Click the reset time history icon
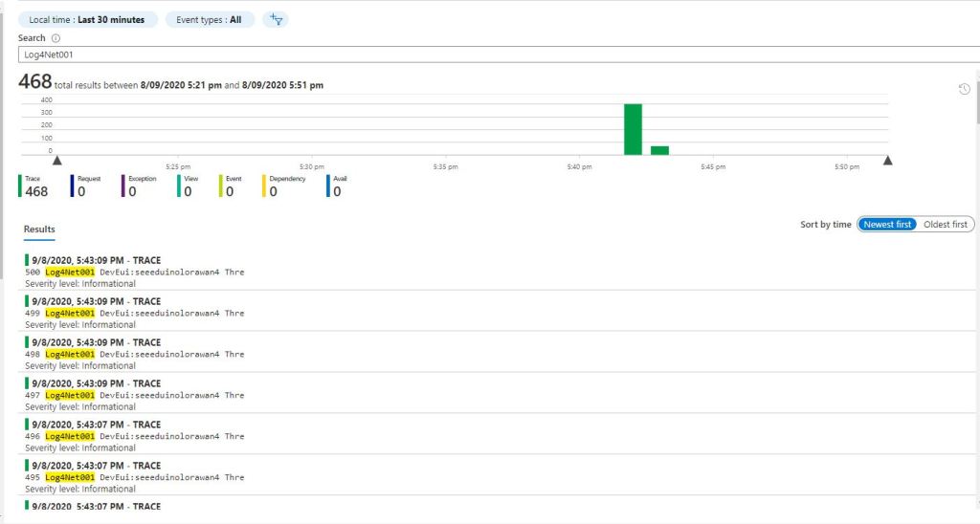The image size is (980, 524). click(x=965, y=89)
